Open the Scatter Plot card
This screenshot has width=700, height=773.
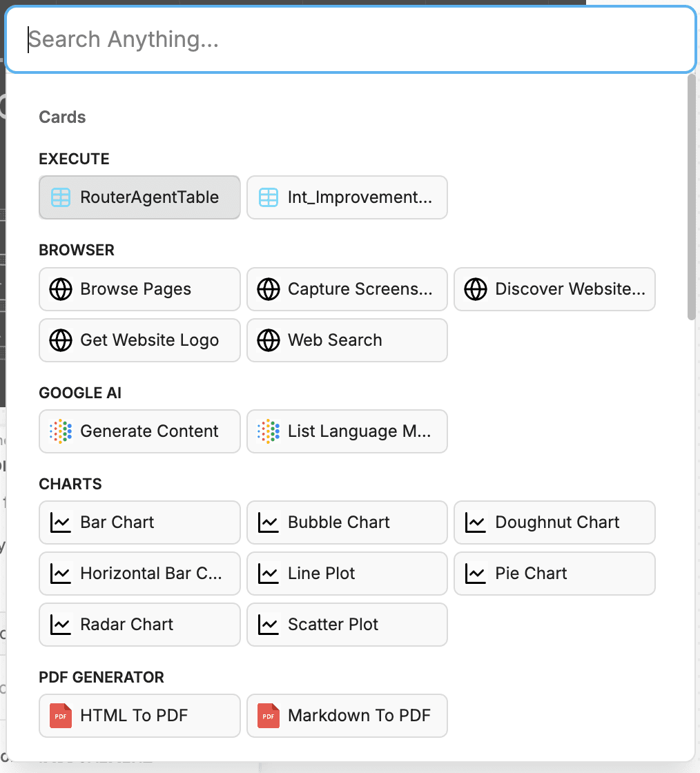pos(347,625)
